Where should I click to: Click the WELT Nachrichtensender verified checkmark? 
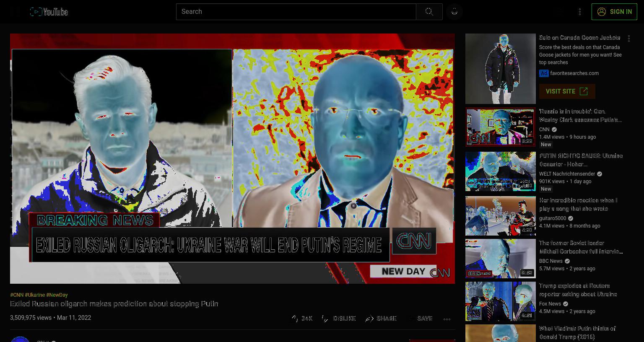(600, 174)
